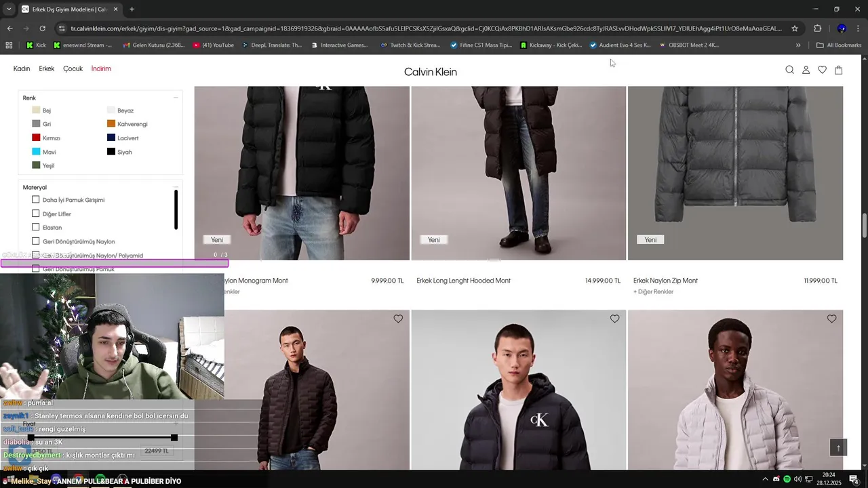Filter by Kahverengi color swatch
This screenshot has width=868, height=488.
[x=111, y=124]
